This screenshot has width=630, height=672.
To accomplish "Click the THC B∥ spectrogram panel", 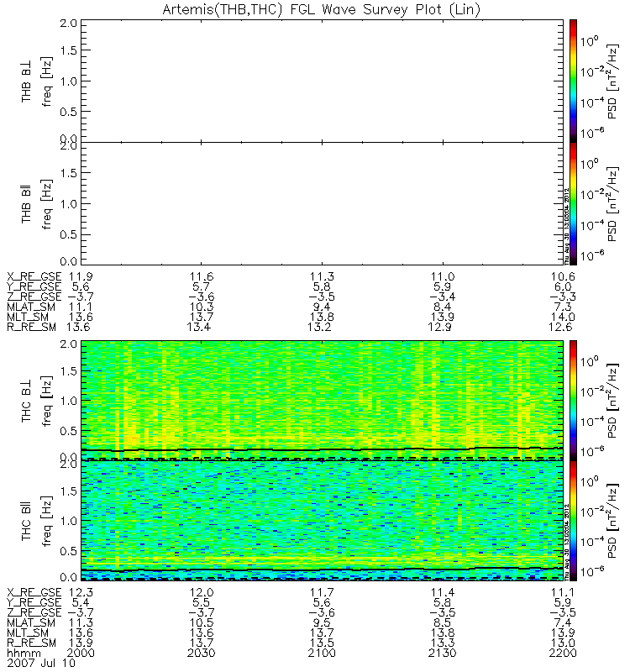I will 322,521.
